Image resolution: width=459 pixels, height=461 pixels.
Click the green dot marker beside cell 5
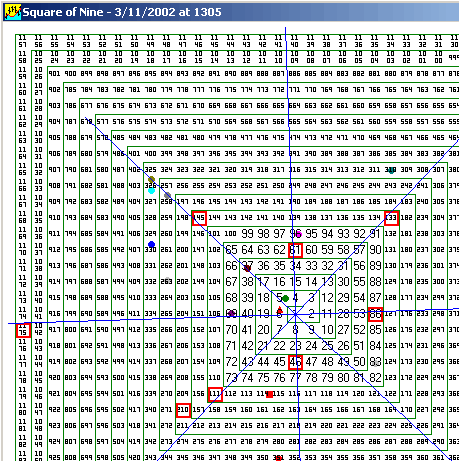(x=285, y=298)
